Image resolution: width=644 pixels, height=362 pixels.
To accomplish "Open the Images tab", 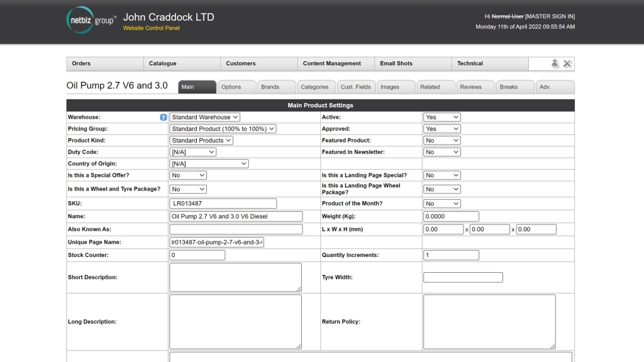I will coord(390,87).
